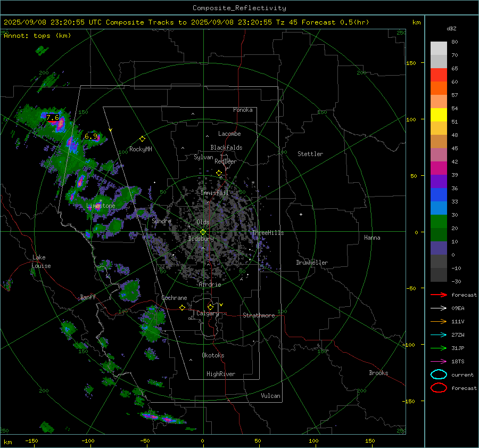
Task: Click the 39 dBZ purple color swatch
Action: point(439,181)
